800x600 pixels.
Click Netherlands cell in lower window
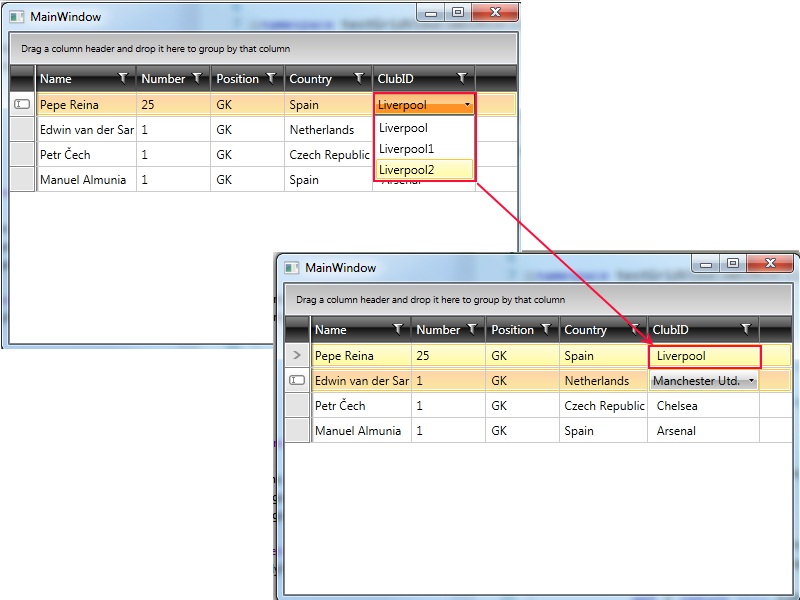pyautogui.click(x=603, y=381)
